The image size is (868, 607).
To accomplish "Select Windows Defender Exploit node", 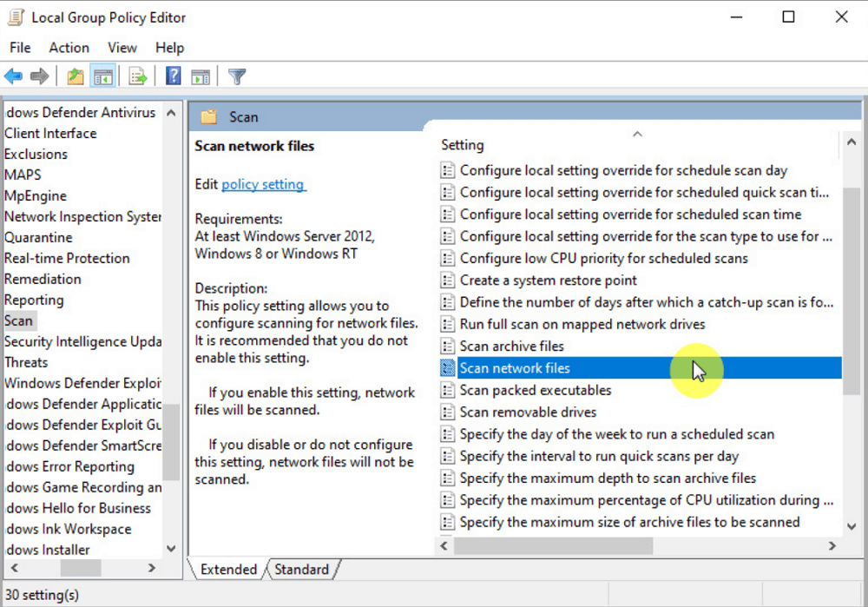I will pyautogui.click(x=83, y=383).
